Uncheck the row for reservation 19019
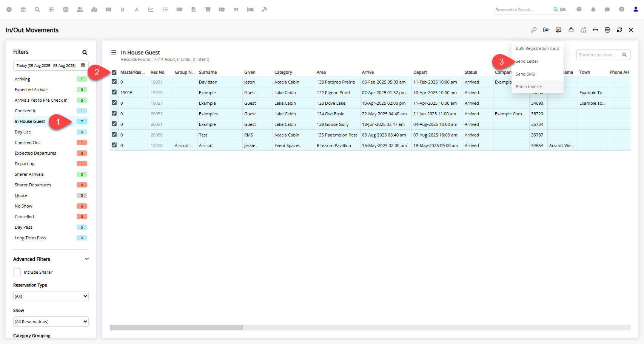 click(114, 92)
